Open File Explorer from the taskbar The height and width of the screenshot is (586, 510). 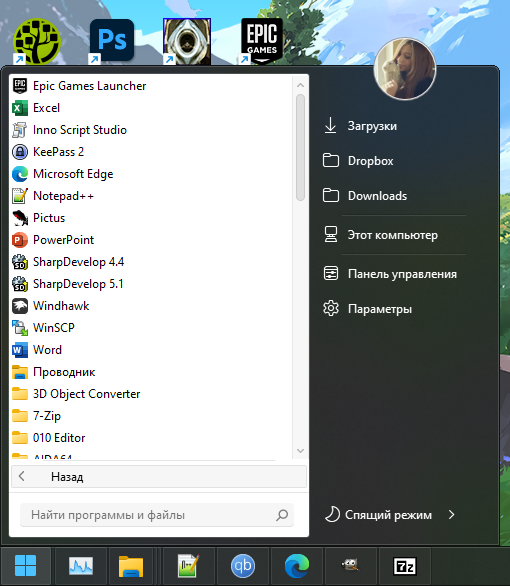[x=131, y=566]
